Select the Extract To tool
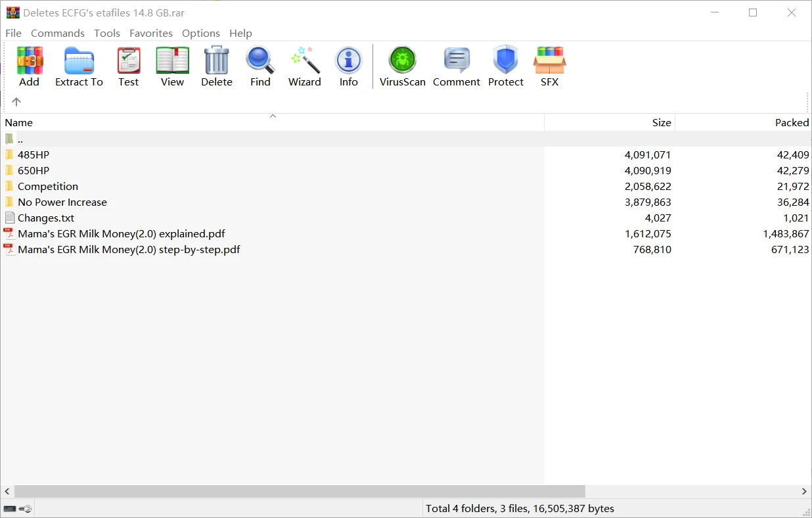 79,66
